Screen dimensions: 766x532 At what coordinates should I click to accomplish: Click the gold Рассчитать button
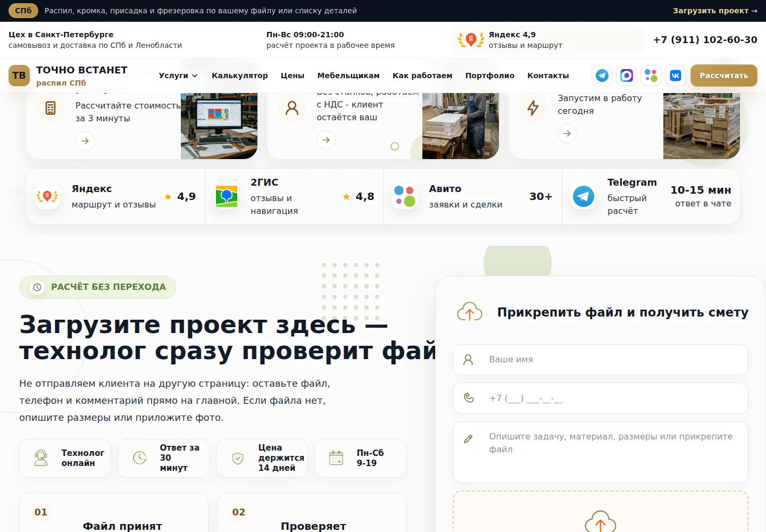[724, 76]
